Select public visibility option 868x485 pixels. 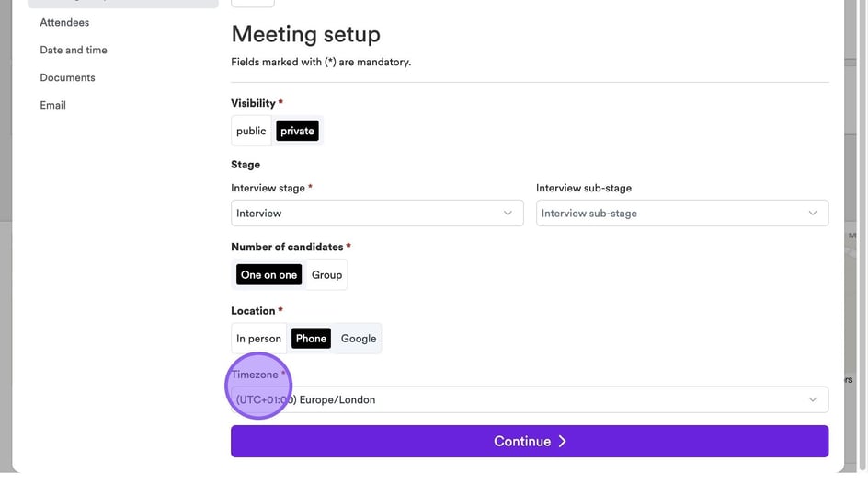pos(251,131)
